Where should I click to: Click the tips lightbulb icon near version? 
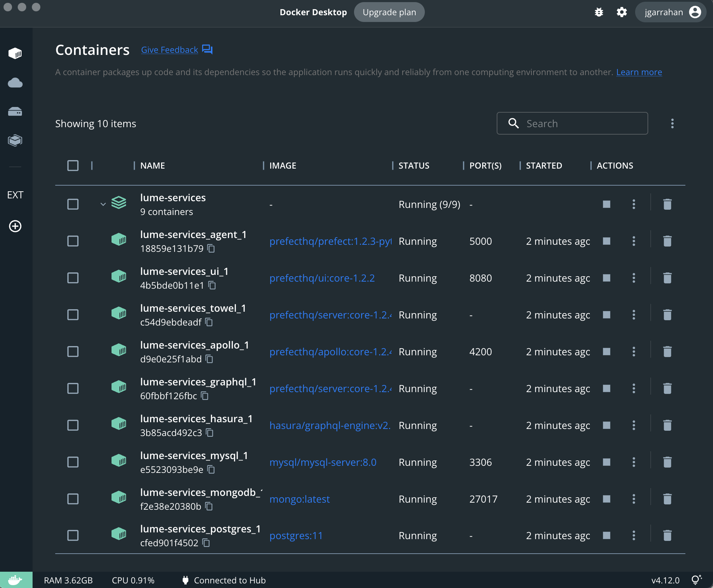click(697, 580)
